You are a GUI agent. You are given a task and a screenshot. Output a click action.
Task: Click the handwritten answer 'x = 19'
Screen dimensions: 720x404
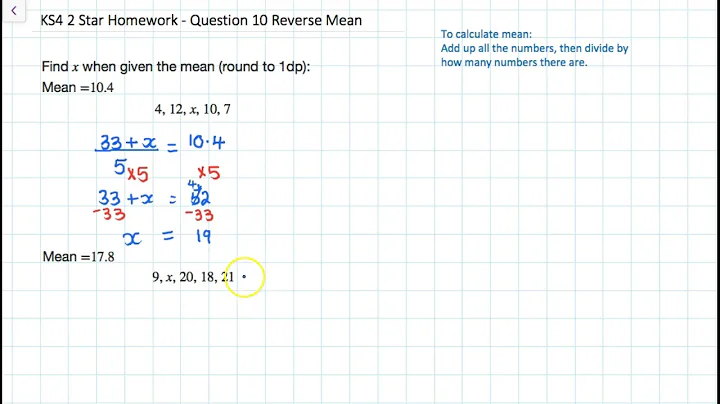tap(167, 237)
